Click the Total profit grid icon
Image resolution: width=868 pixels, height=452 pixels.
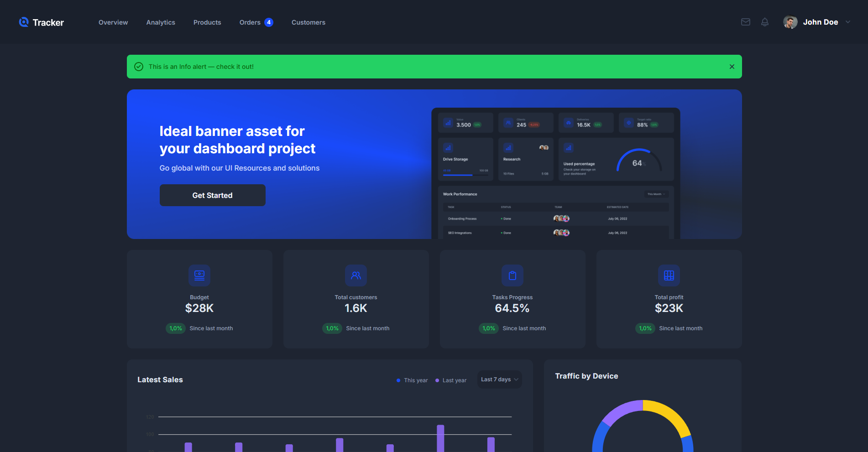tap(669, 275)
